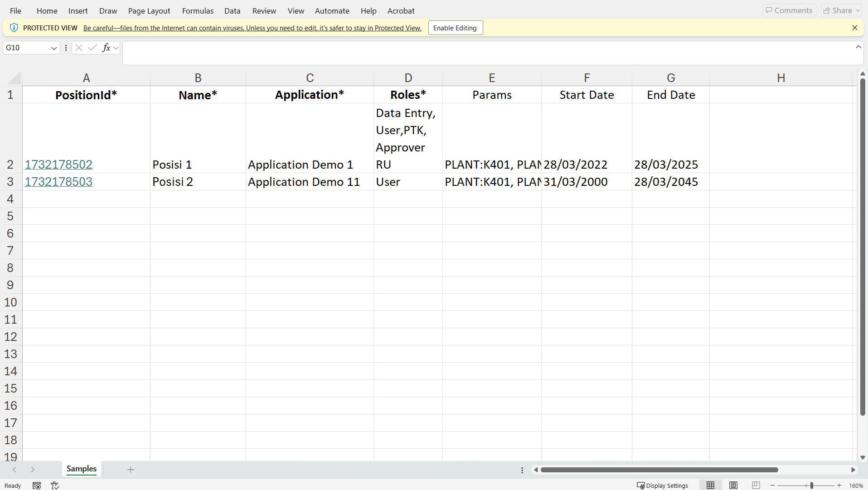Switch to Page Break Preview
Viewport: 868px width, 490px height.
(756, 485)
